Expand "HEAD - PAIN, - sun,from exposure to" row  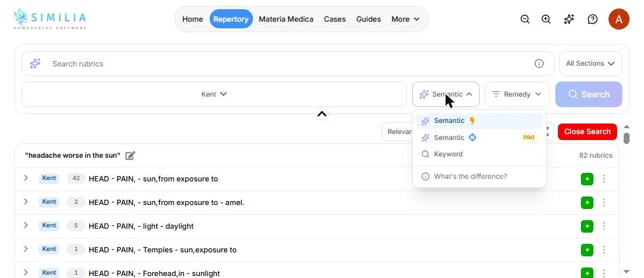tap(26, 178)
